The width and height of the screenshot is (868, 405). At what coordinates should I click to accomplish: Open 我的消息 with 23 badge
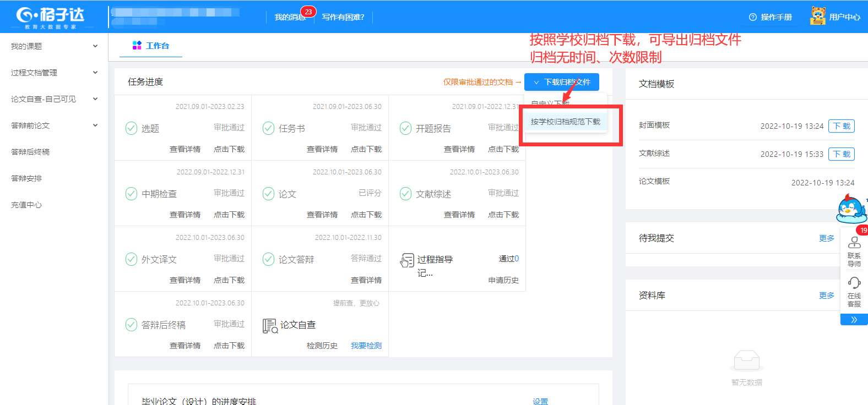tap(290, 17)
